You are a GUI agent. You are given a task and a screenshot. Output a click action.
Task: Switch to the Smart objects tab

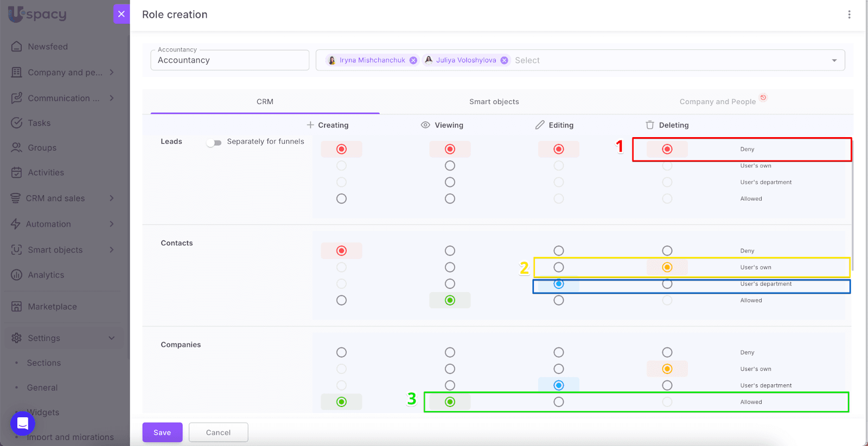click(x=494, y=101)
